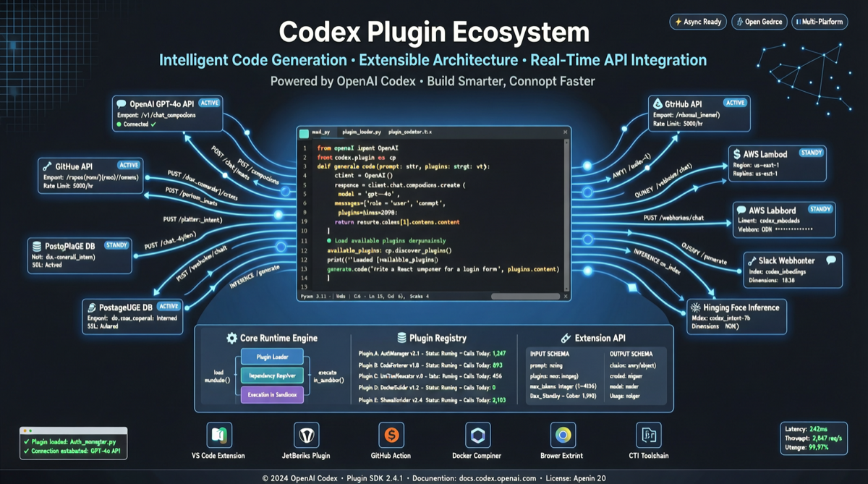Viewport: 868px width, 484px height.
Task: Click the JetBeriks Plugin icon
Action: [x=306, y=435]
